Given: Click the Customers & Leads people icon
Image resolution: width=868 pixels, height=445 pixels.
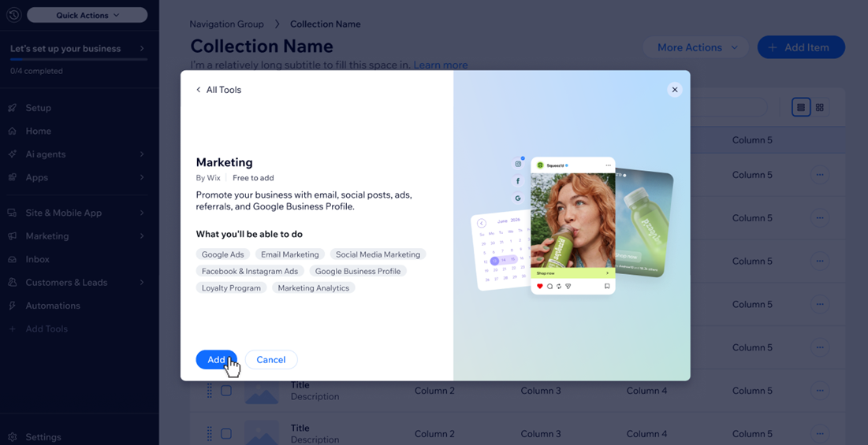Looking at the screenshot, I should [x=12, y=283].
